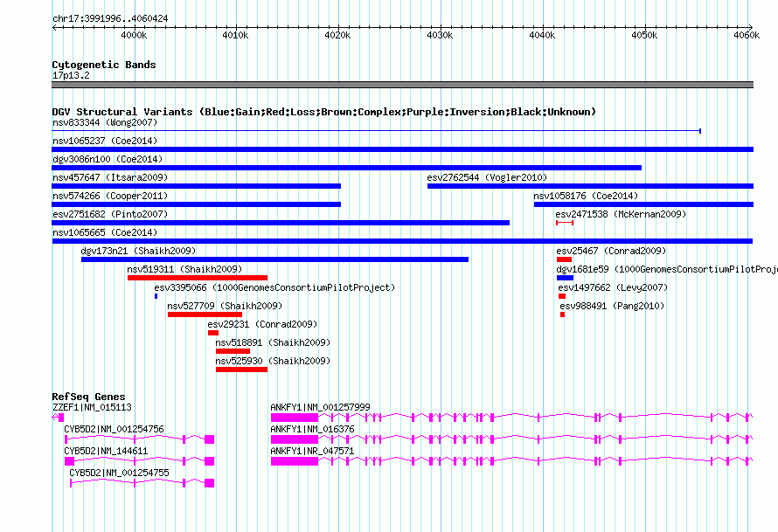Open the dgv3086n100 (Coe2014) variant label

tap(108, 159)
